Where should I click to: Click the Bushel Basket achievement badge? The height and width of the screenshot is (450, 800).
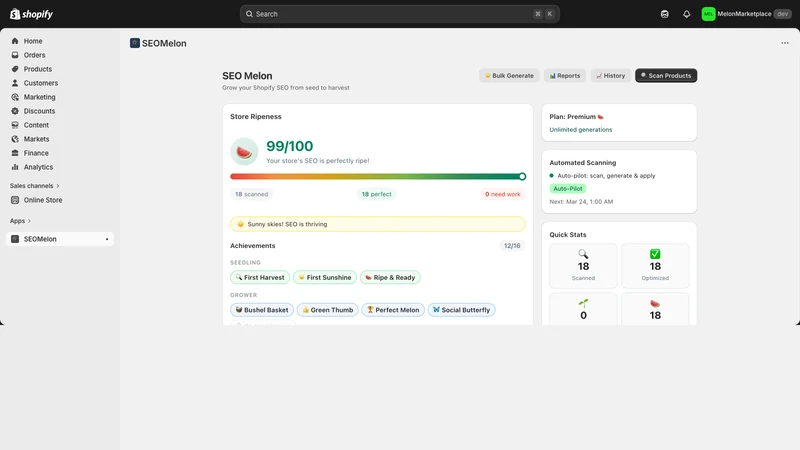click(262, 310)
